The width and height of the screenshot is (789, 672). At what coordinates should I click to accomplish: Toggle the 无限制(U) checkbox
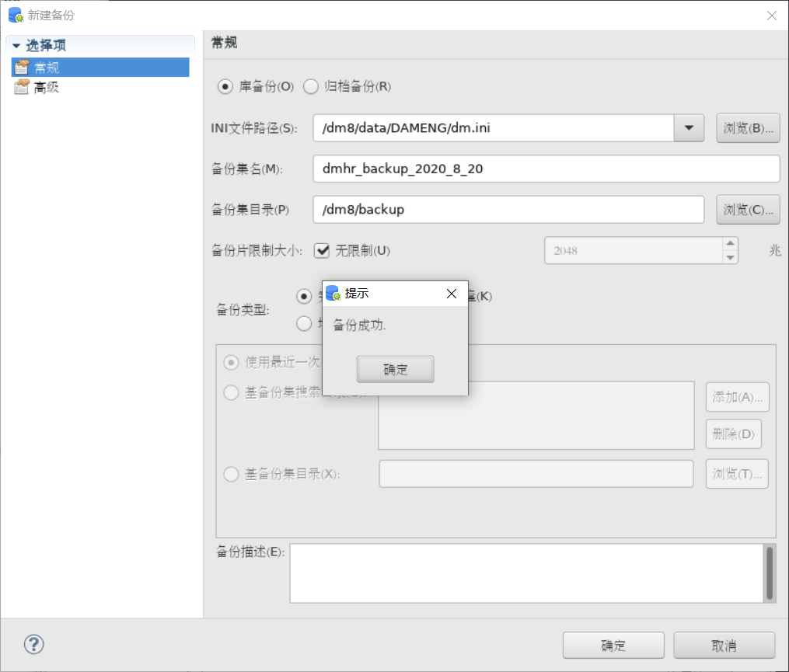(322, 250)
